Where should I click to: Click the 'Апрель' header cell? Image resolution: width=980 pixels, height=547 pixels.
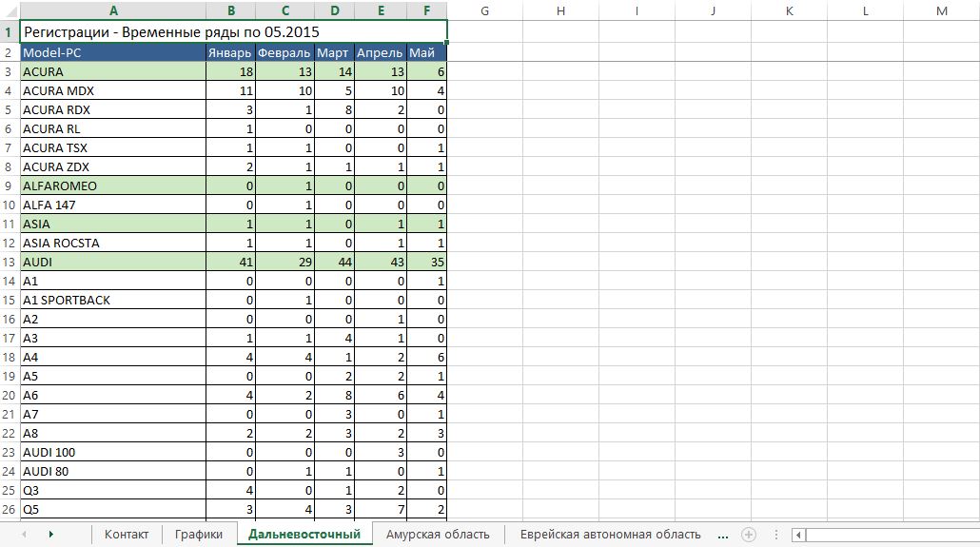pos(381,53)
